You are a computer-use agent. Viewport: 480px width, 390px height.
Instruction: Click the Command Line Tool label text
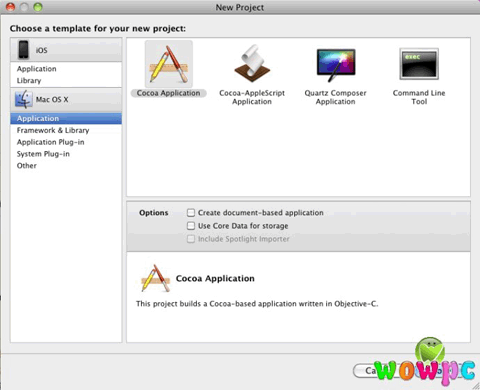(419, 97)
